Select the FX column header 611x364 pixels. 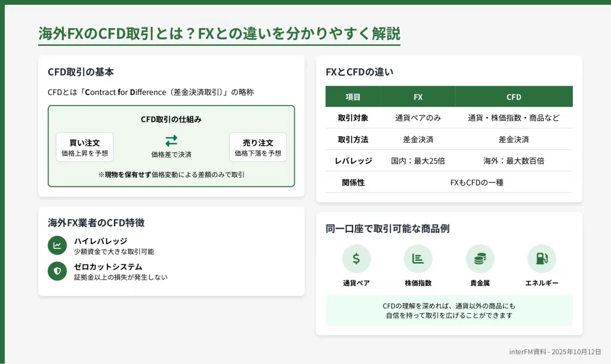pyautogui.click(x=418, y=97)
